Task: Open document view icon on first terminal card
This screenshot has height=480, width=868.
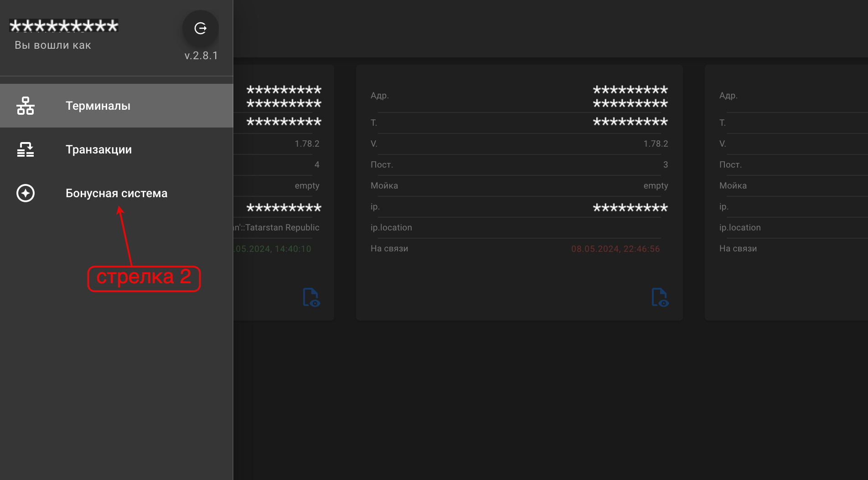Action: [311, 297]
